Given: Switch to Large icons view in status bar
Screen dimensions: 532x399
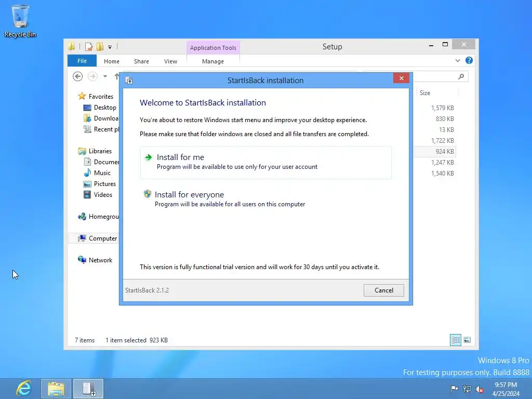Looking at the screenshot, I should (x=467, y=340).
